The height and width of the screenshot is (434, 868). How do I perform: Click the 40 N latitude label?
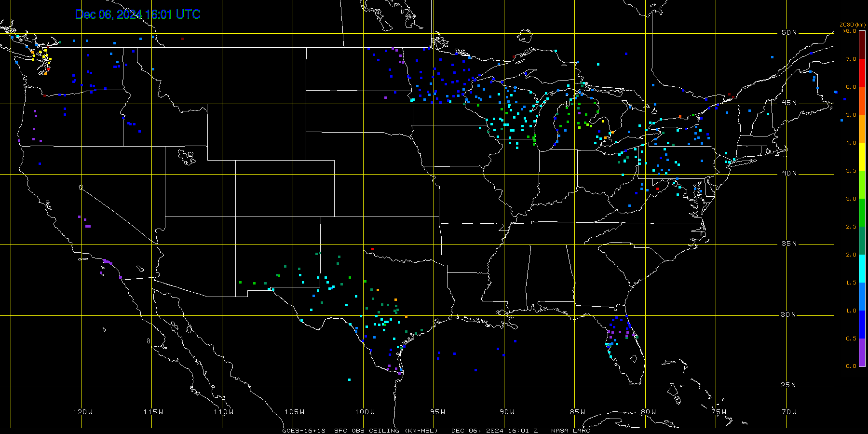pos(789,173)
